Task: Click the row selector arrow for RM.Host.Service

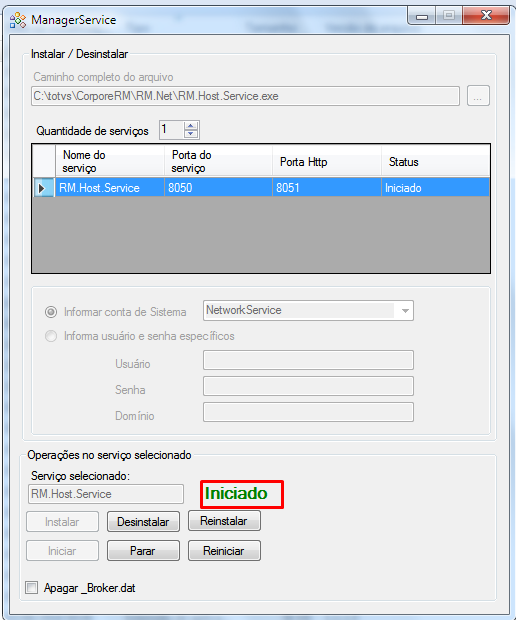Action: (x=43, y=188)
